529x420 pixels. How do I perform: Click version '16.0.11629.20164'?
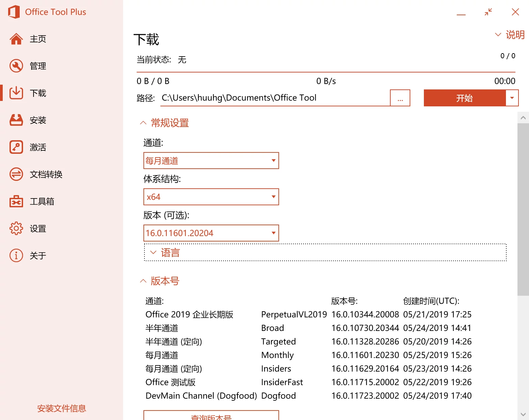point(365,369)
